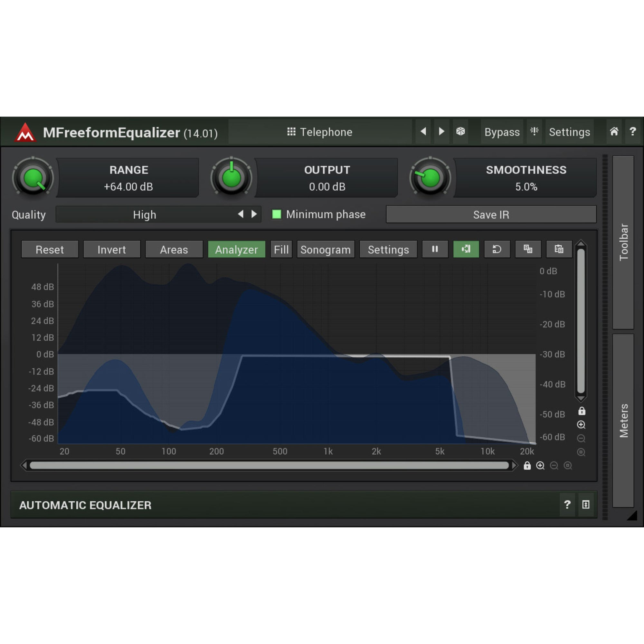
Task: Open the Toolbar side tab
Action: [x=623, y=242]
